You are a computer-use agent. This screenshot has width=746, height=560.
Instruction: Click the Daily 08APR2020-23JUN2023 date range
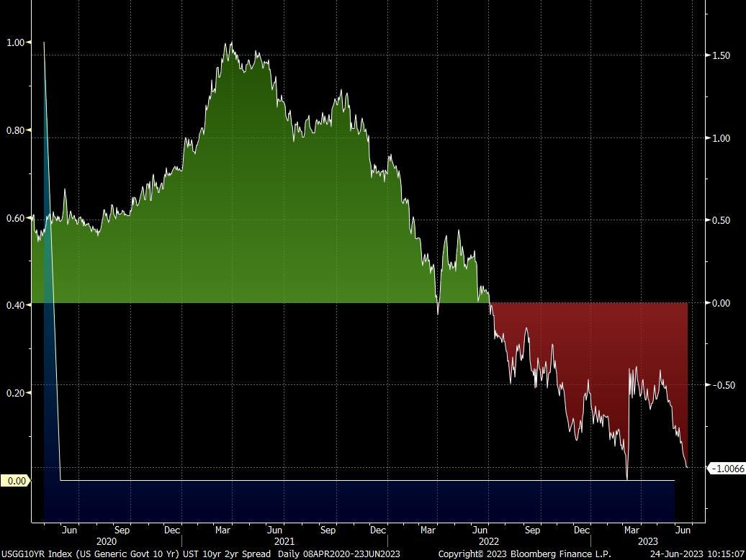338,554
